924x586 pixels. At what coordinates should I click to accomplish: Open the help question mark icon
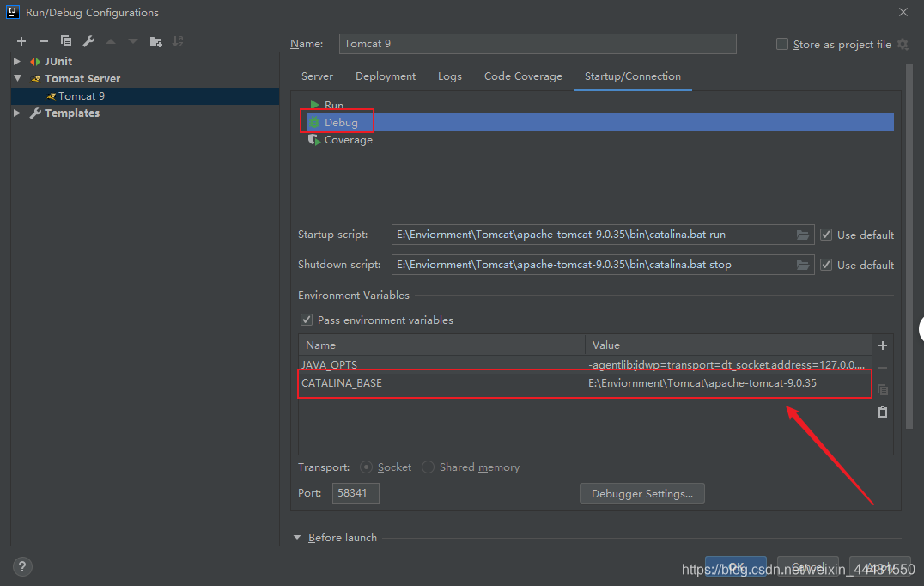pos(21,566)
